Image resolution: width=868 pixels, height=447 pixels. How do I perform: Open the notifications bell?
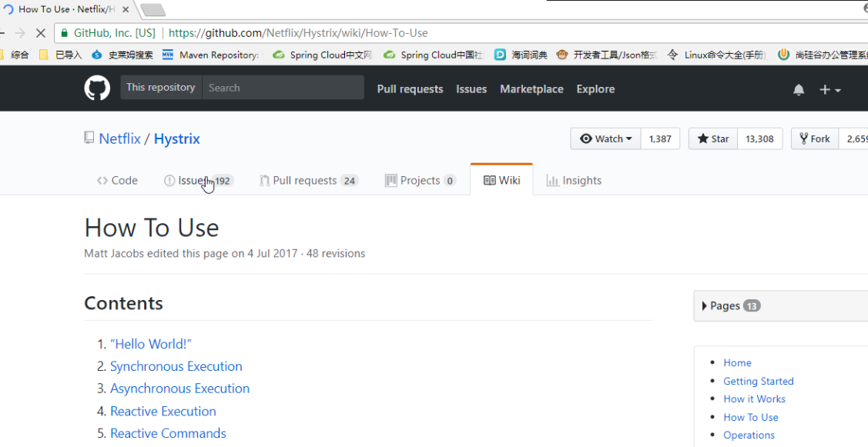pos(798,89)
